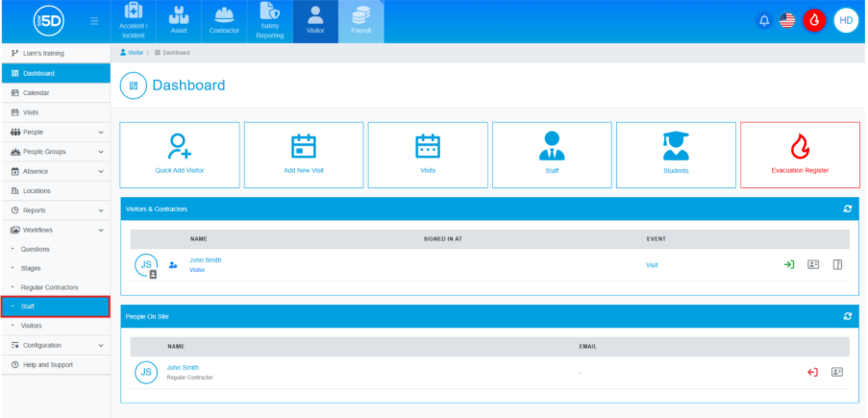This screenshot has height=418, width=868.
Task: Refresh the Visitors & Contractors panel
Action: point(847,209)
